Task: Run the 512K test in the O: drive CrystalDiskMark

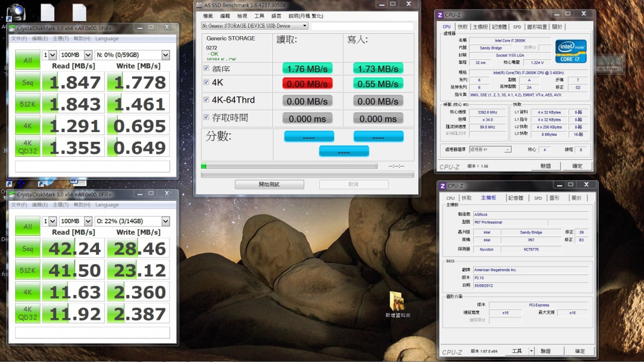Action: click(x=28, y=270)
